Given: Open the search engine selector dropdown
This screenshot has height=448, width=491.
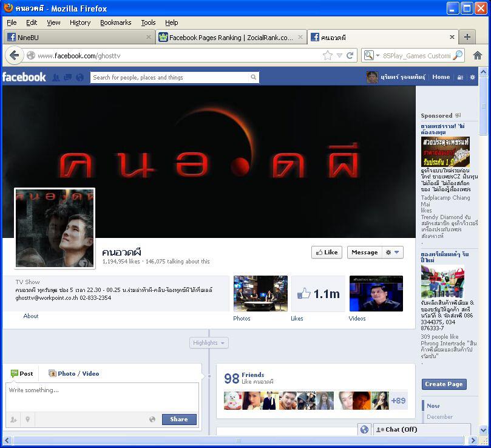Looking at the screenshot, I should tap(370, 55).
